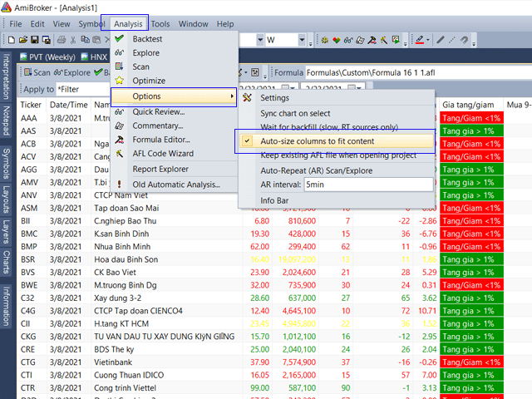This screenshot has width=532, height=399.
Task: Open the pen color dropdown arrow
Action: click(428, 40)
